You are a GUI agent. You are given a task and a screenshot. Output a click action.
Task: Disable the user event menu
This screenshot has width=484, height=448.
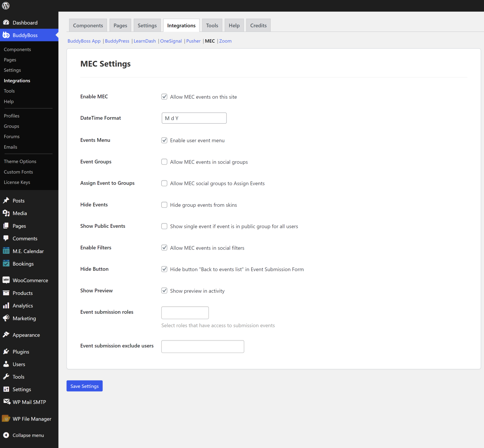(164, 140)
